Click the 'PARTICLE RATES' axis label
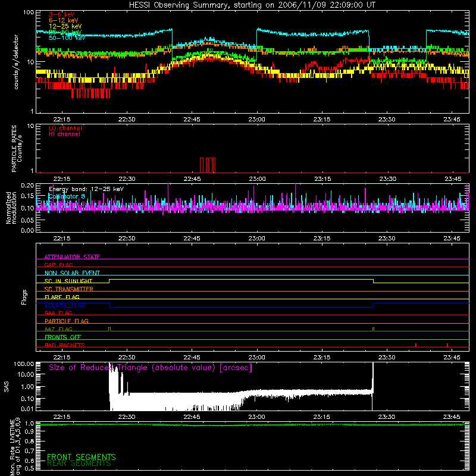This screenshot has width=476, height=476. 14,149
